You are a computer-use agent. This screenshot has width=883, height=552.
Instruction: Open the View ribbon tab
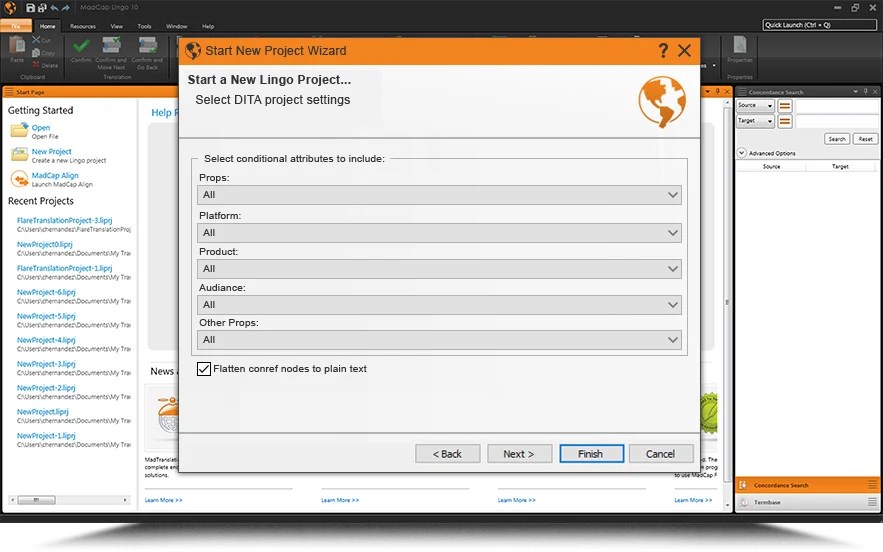coord(117,26)
